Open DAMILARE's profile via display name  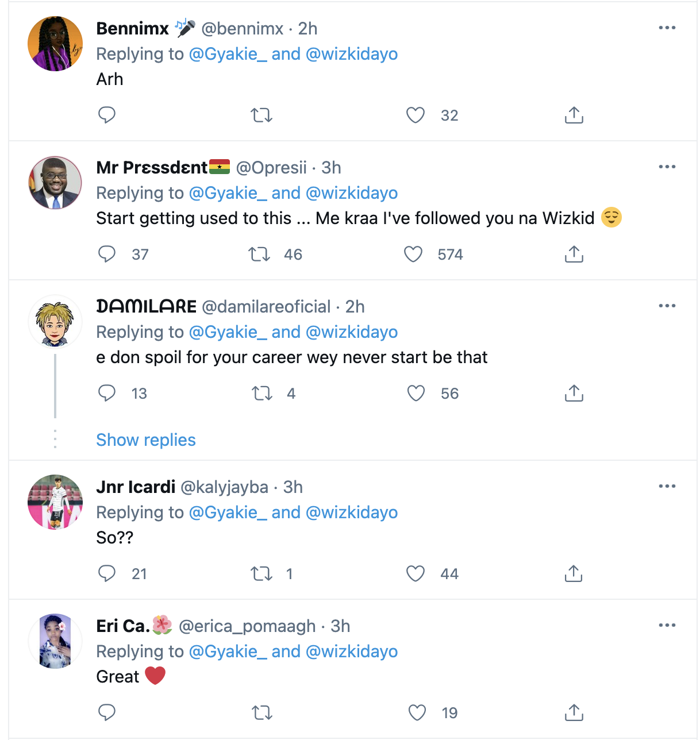pos(147,307)
